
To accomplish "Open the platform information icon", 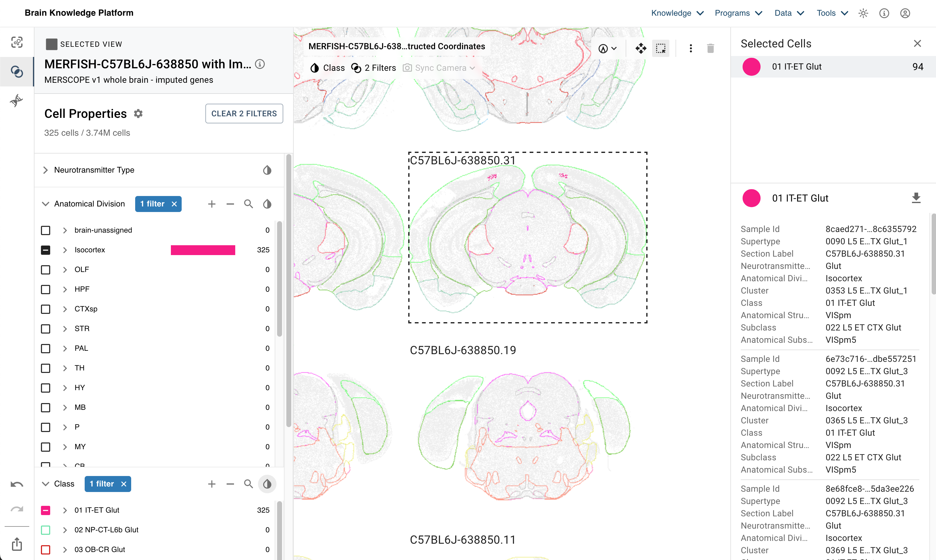I will point(884,13).
